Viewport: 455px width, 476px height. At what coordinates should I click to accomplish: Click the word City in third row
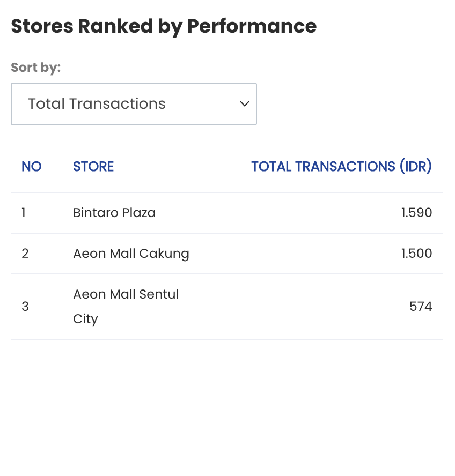pyautogui.click(x=85, y=319)
